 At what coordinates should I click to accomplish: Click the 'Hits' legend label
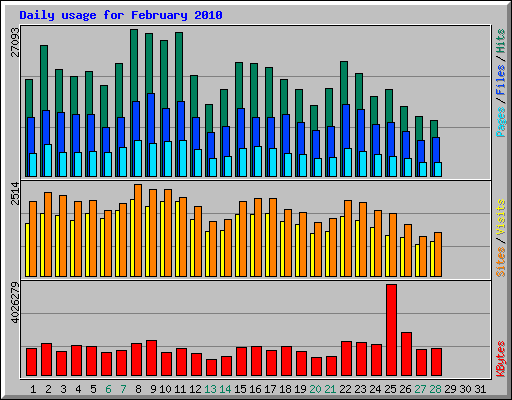point(501,41)
